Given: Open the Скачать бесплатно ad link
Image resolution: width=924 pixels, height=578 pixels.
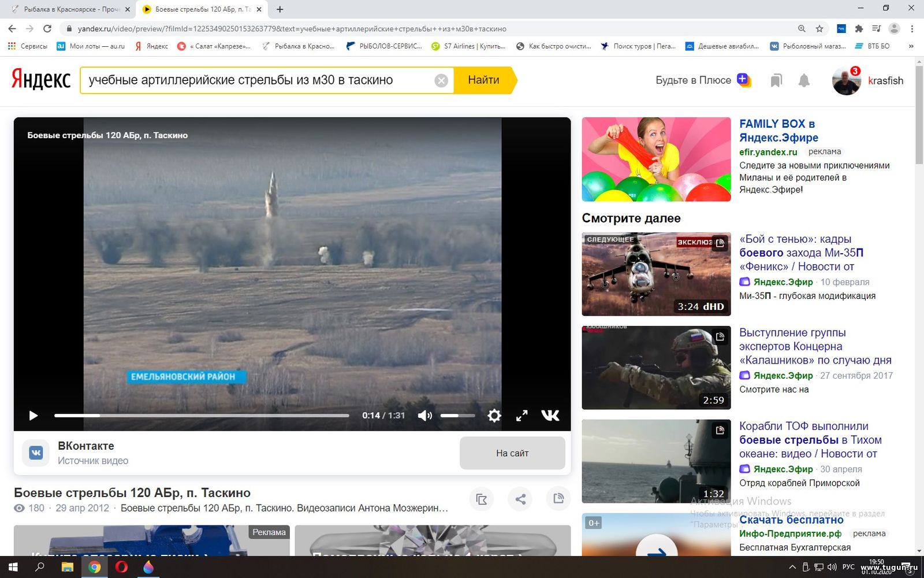Looking at the screenshot, I should (x=791, y=520).
